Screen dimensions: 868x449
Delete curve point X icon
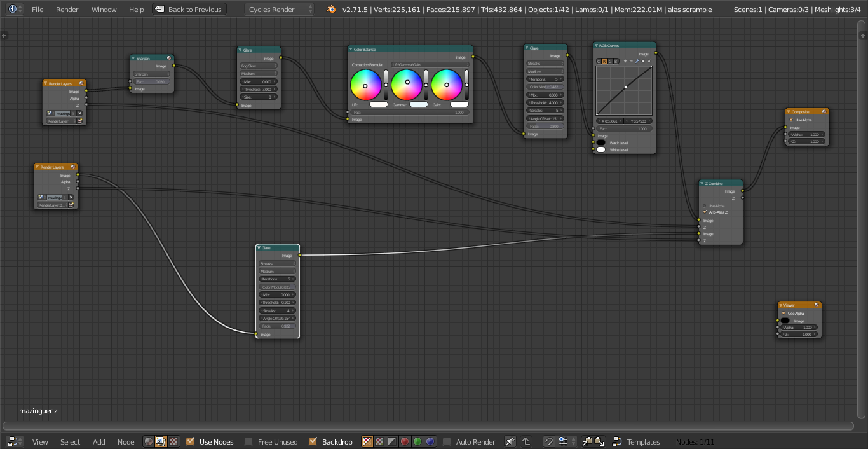pyautogui.click(x=649, y=61)
